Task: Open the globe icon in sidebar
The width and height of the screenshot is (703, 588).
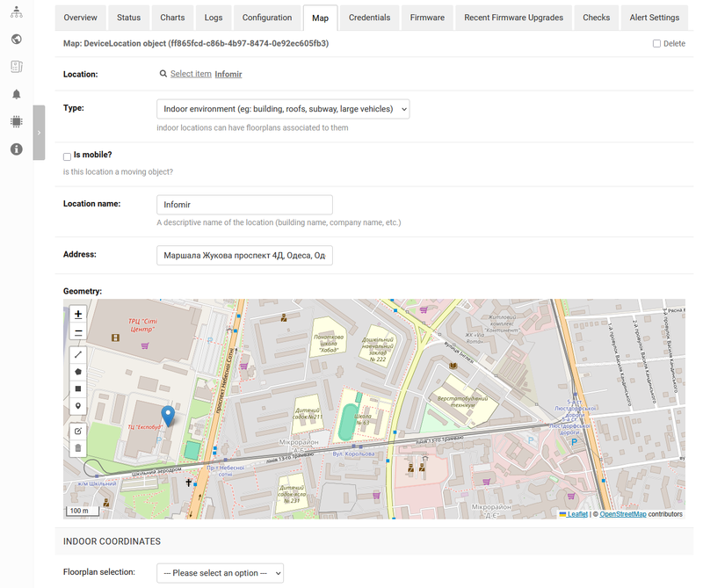Action: point(16,39)
